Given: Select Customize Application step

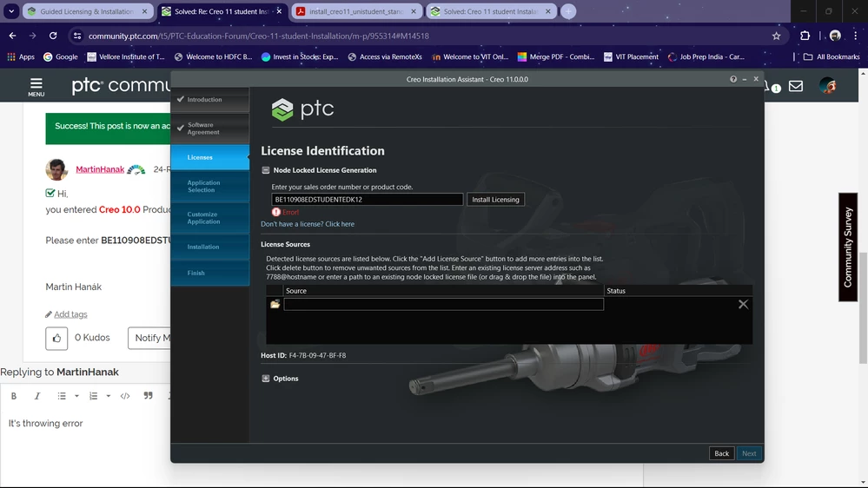Looking at the screenshot, I should pos(209,217).
